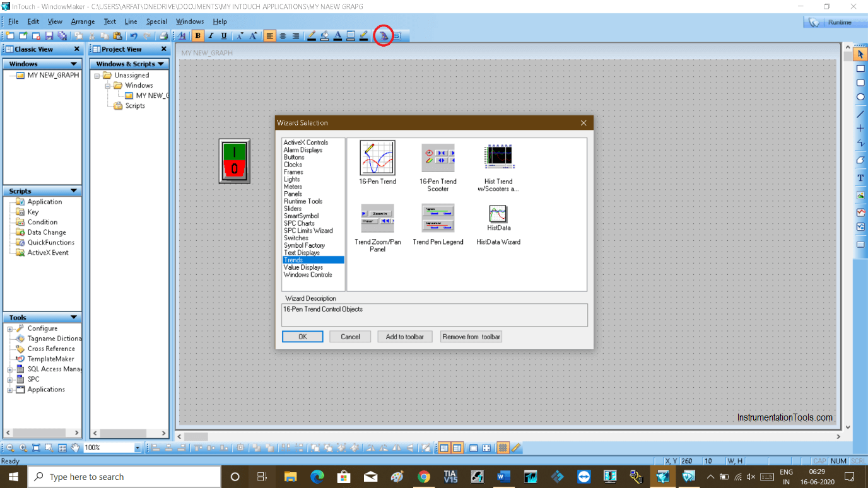Image resolution: width=868 pixels, height=488 pixels.
Task: Open TIA Portal V15 from taskbar
Action: 450,477
